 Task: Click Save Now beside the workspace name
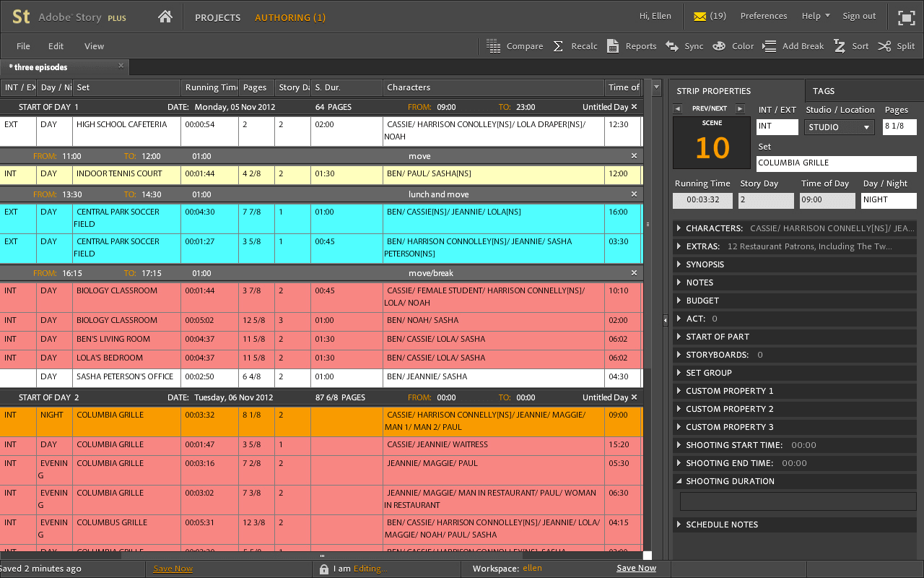[x=637, y=568]
